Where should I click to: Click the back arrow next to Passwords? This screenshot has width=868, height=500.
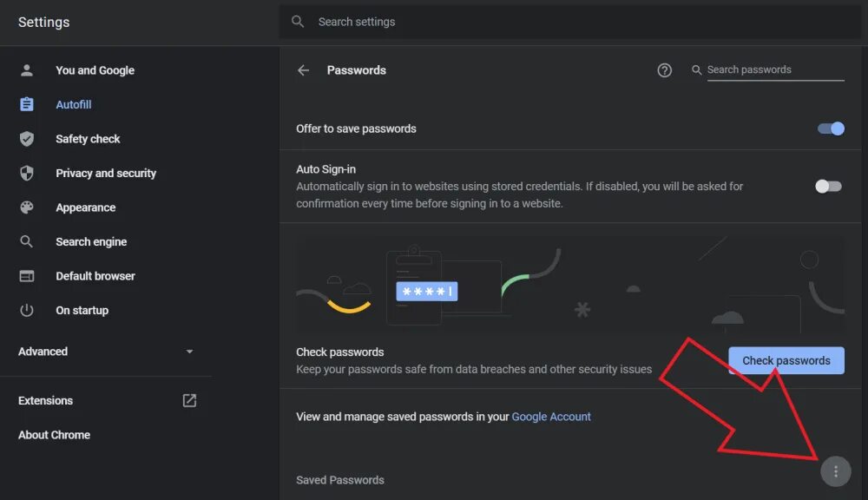coord(303,70)
